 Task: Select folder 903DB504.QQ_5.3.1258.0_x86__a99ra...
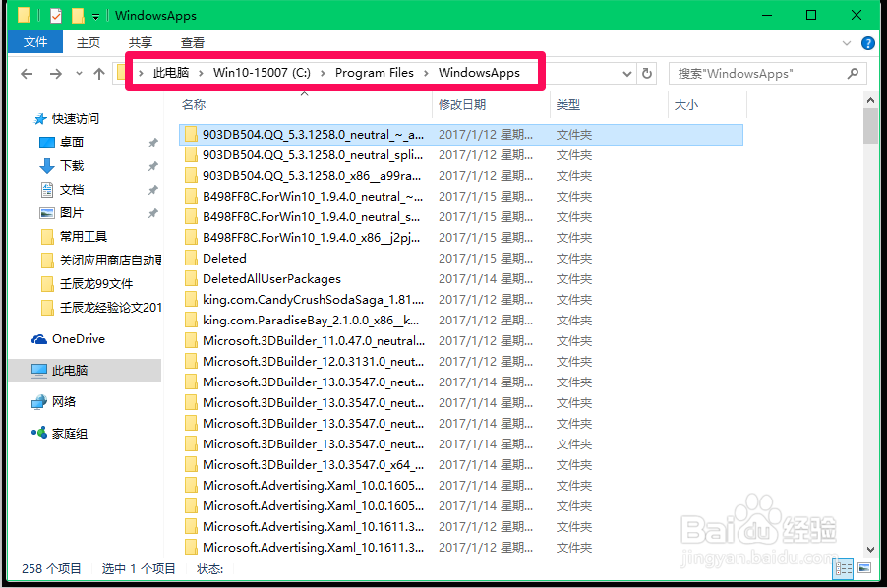[x=312, y=176]
